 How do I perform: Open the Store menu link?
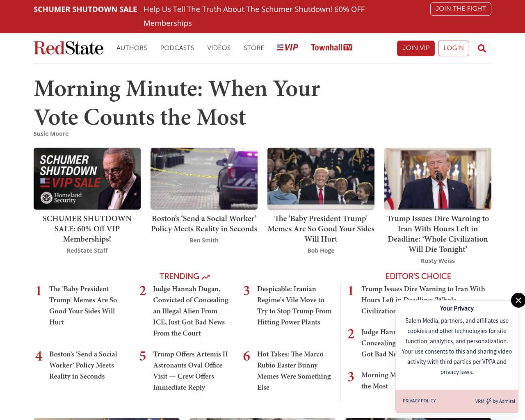[x=254, y=48]
